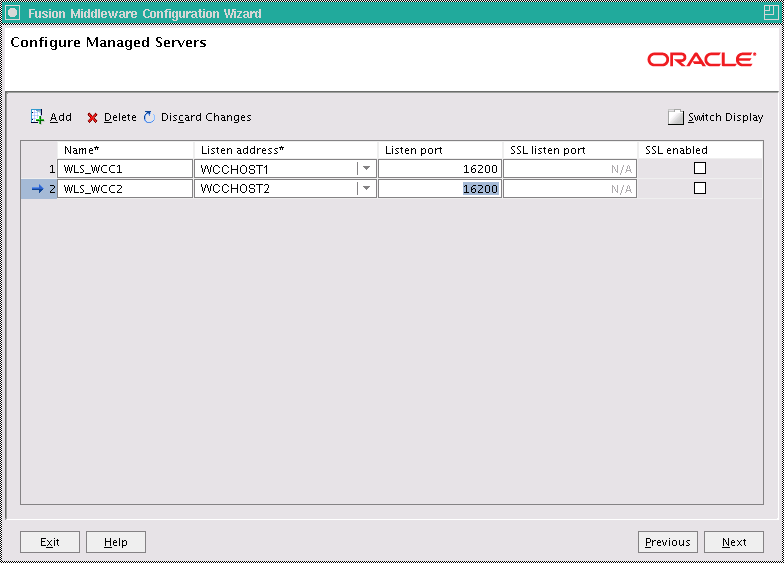The height and width of the screenshot is (563, 784).
Task: Click the Name* column header
Action: 126,150
